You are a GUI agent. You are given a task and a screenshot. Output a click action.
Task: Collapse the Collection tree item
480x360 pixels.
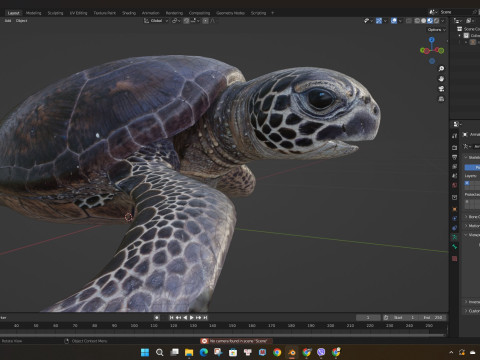coord(460,36)
